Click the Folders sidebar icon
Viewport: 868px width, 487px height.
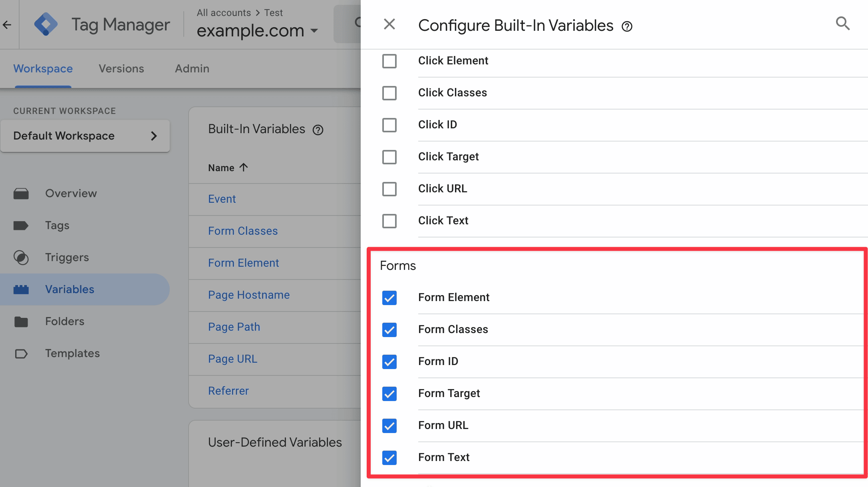21,321
